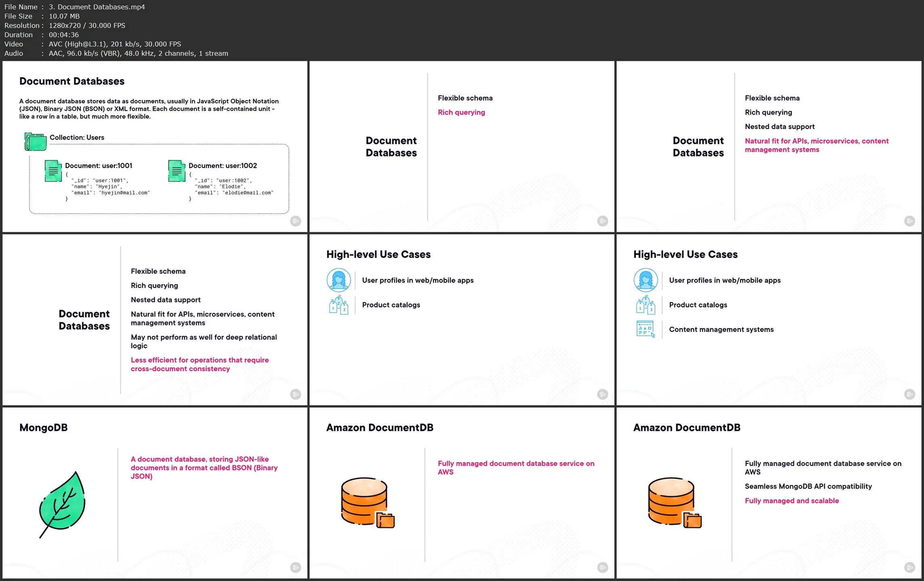Click the pink 'Less efficient for operations' bullet

click(200, 364)
